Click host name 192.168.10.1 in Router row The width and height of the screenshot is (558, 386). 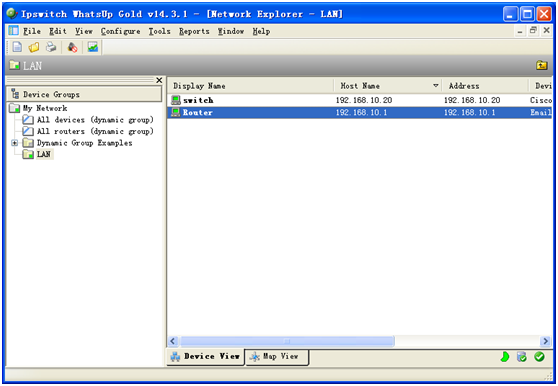(x=361, y=112)
